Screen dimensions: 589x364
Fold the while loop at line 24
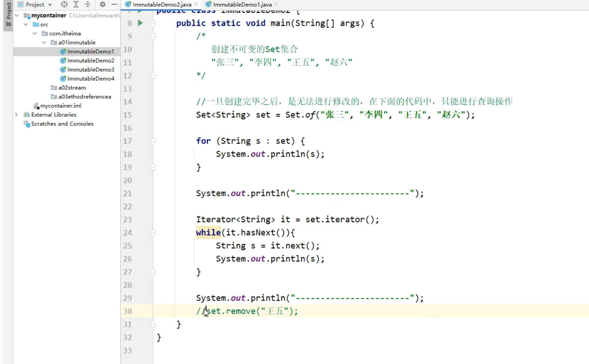click(153, 233)
